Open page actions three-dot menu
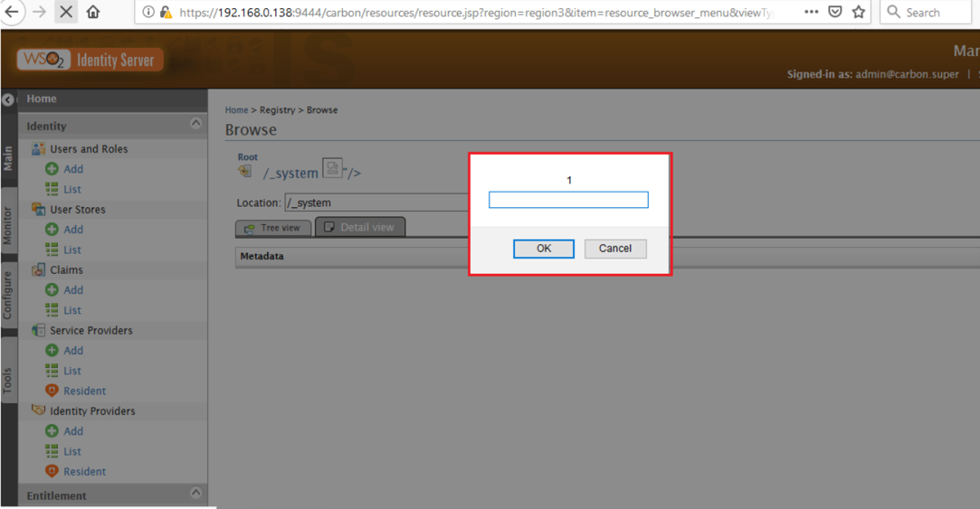 812,12
